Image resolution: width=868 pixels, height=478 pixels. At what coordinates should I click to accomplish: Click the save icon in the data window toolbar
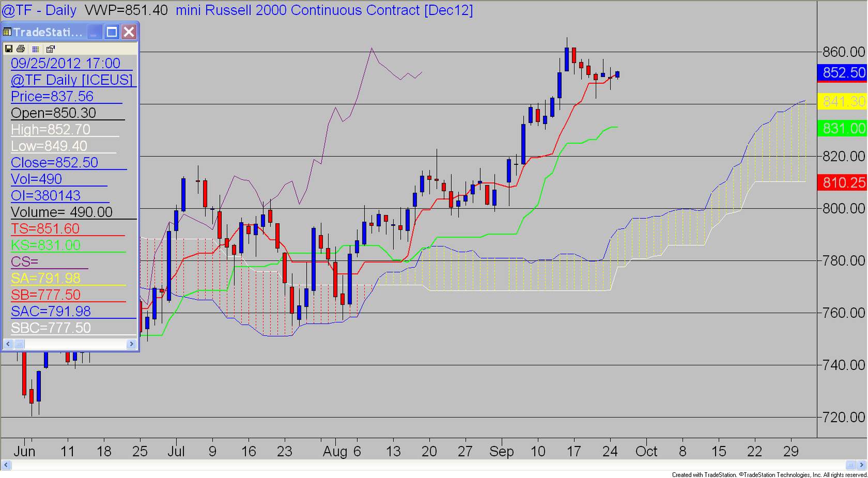pos(8,49)
